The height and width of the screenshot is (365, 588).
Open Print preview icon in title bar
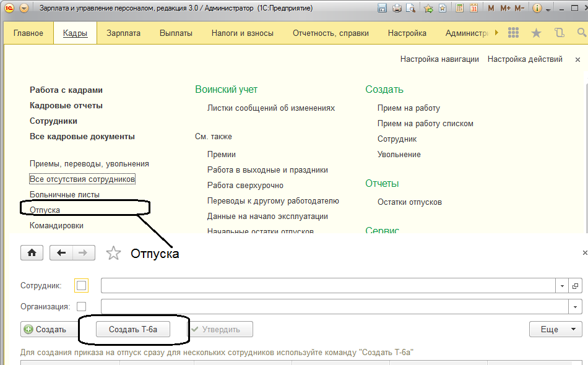[x=410, y=8]
